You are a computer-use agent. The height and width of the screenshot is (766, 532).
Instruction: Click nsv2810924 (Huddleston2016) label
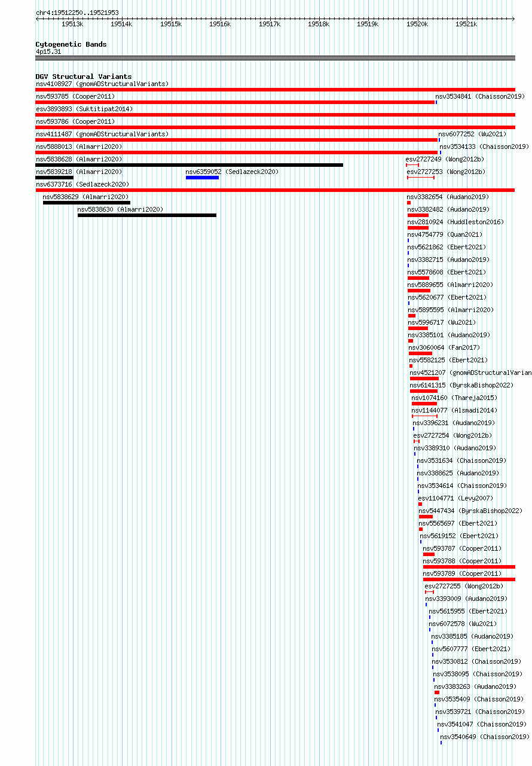click(x=456, y=222)
